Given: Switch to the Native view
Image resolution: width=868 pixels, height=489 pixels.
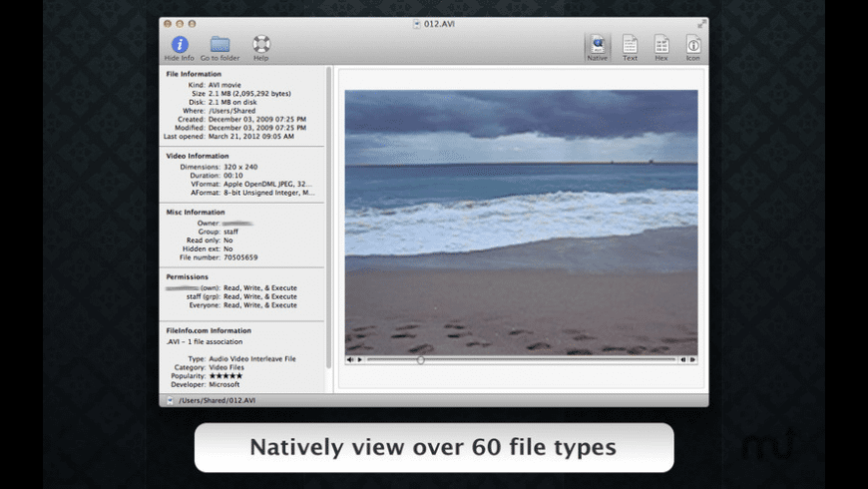Looking at the screenshot, I should point(598,48).
